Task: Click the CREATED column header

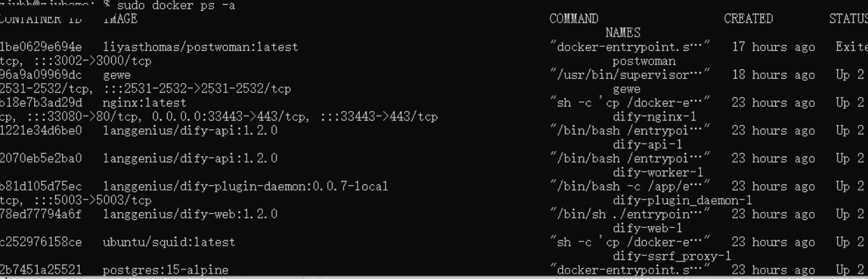Action: (748, 19)
